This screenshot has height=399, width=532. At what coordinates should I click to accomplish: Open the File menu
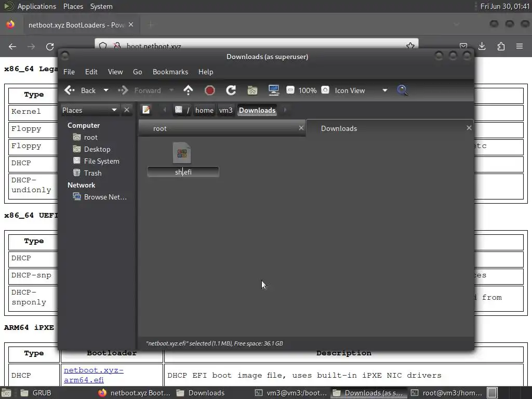point(69,72)
